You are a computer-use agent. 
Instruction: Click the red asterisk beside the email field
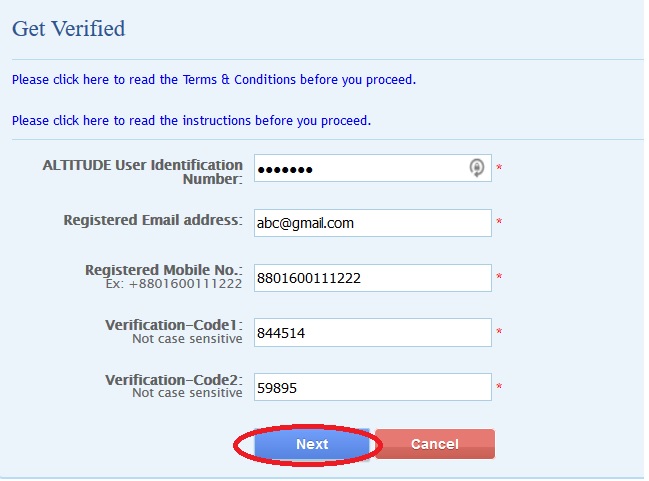[499, 222]
